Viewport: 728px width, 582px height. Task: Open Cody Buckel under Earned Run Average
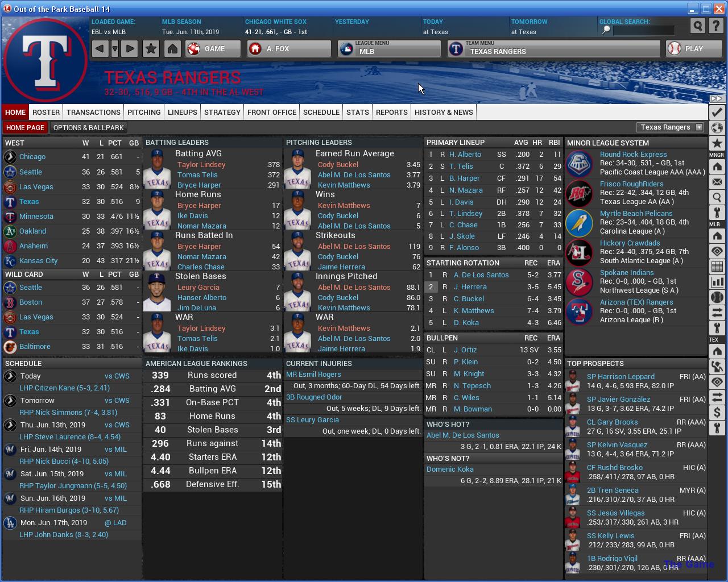tap(338, 165)
